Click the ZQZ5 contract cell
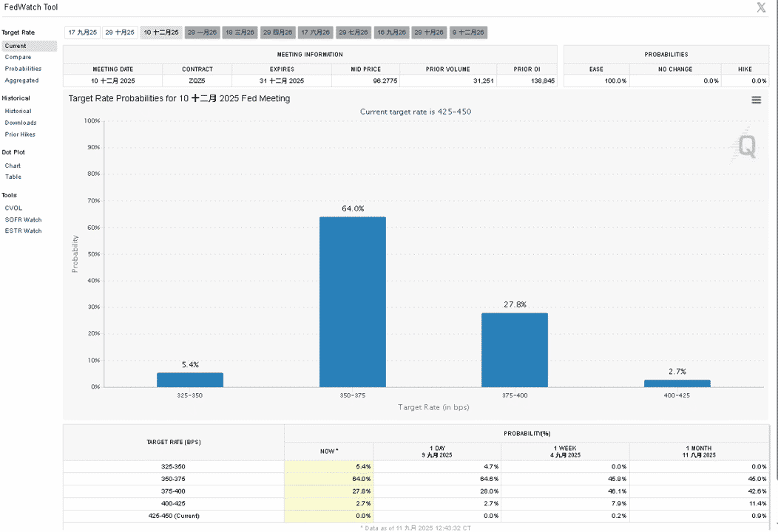Image resolution: width=778 pixels, height=532 pixels. tap(197, 81)
